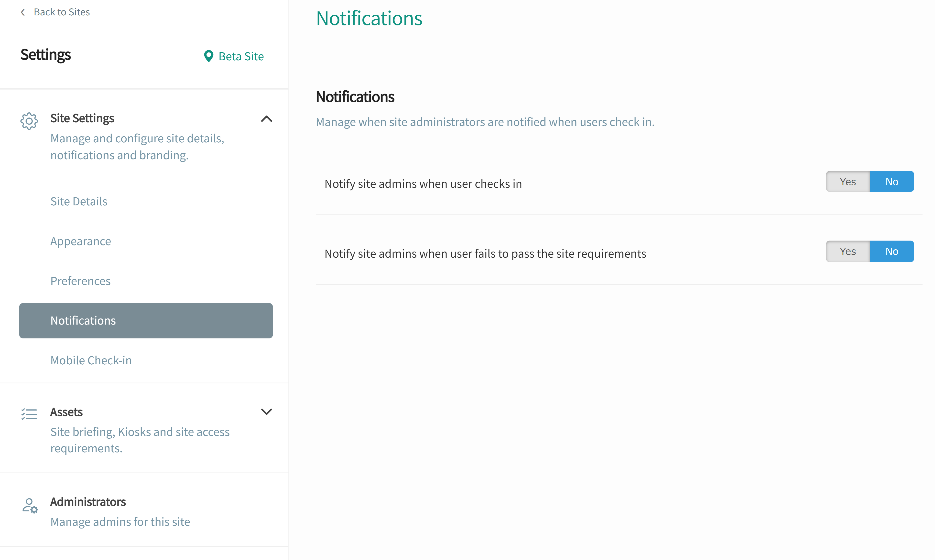The height and width of the screenshot is (560, 935).
Task: Open the Appearance settings page
Action: (x=80, y=241)
